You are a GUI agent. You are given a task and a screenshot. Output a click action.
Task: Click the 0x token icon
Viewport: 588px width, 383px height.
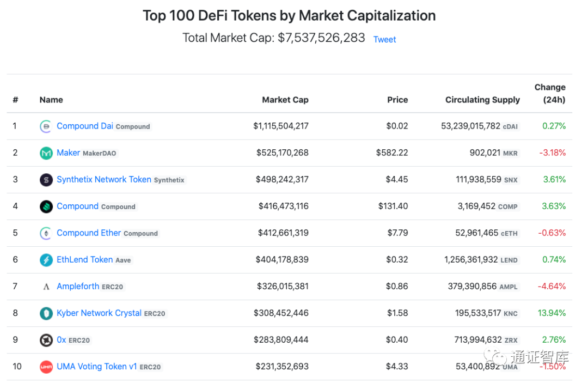click(x=46, y=340)
